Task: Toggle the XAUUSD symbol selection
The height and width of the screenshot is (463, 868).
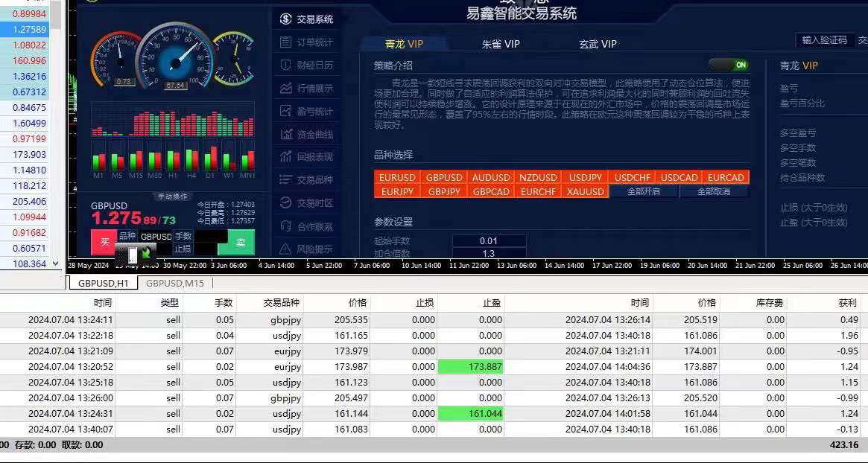Action: coord(585,191)
